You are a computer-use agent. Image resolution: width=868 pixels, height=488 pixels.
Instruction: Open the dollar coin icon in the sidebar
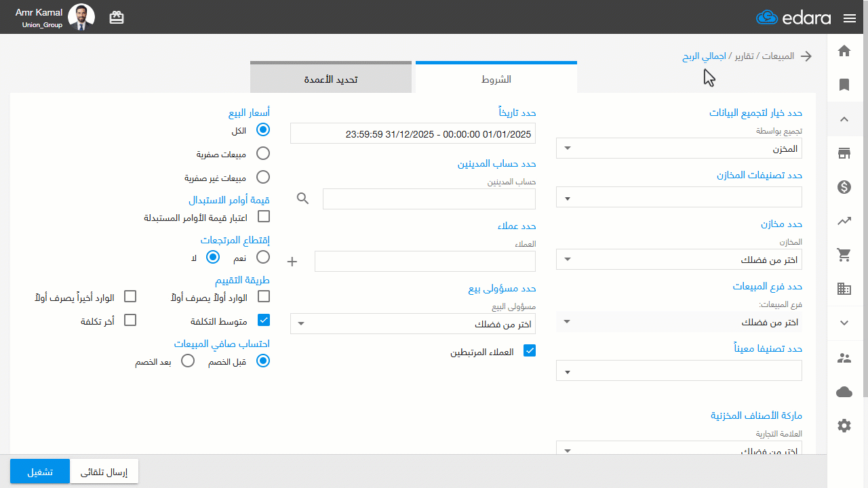[x=844, y=187]
